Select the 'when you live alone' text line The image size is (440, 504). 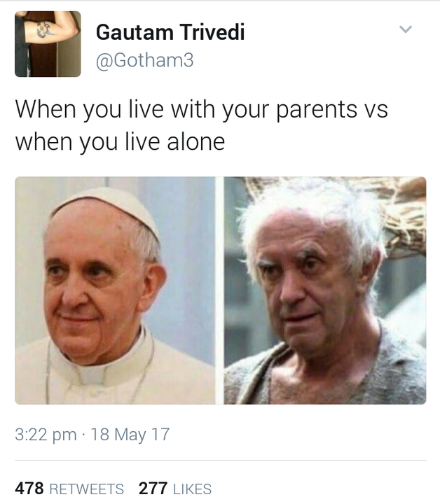point(120,141)
